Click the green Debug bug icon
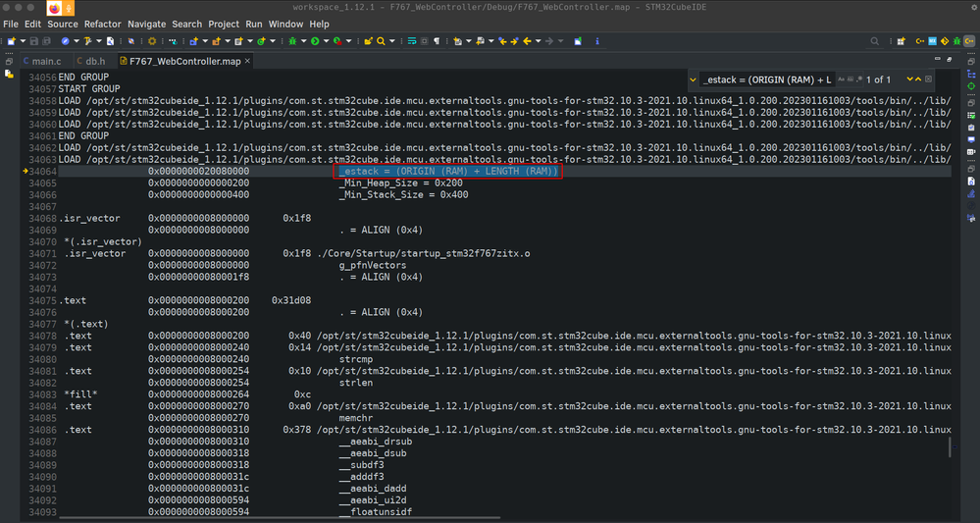980x523 pixels. coord(292,41)
